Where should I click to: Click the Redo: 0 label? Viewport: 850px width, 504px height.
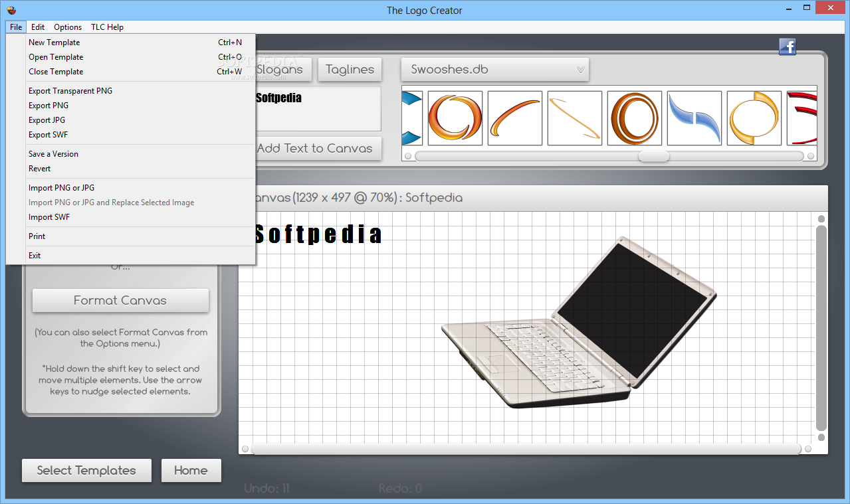click(x=400, y=488)
